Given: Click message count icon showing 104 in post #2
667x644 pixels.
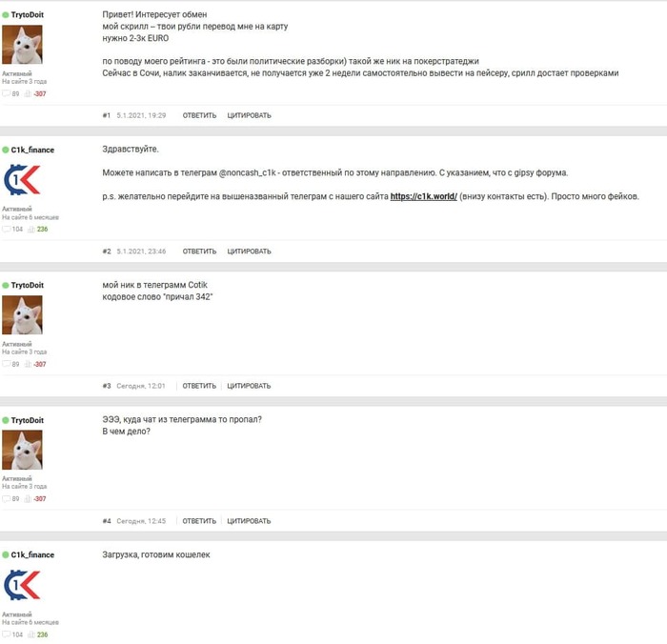Looking at the screenshot, I should point(7,229).
